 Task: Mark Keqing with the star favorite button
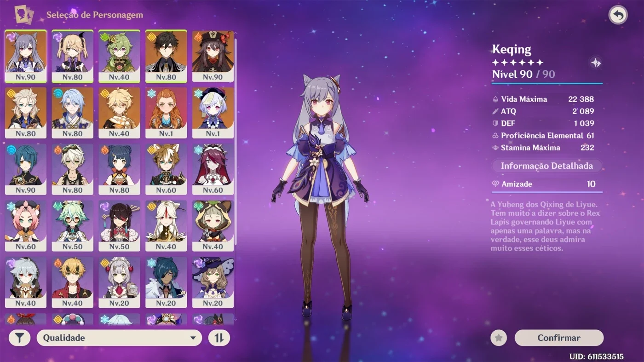click(499, 338)
